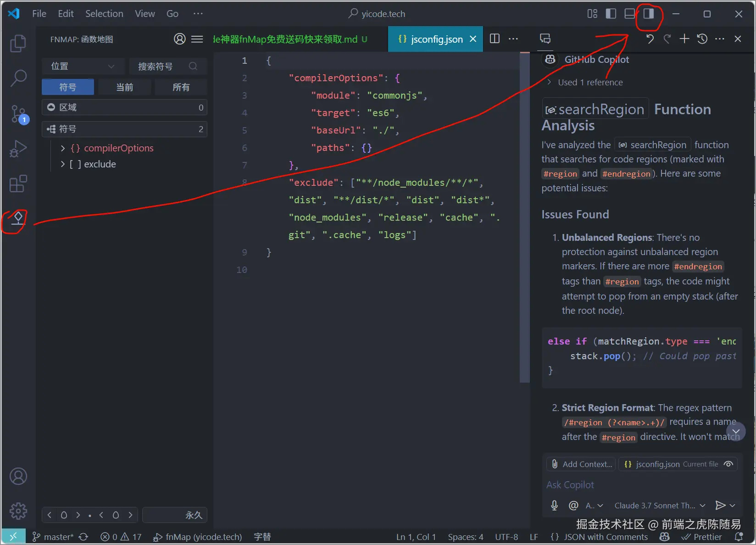
Task: Select the 当前 filter
Action: click(x=124, y=87)
